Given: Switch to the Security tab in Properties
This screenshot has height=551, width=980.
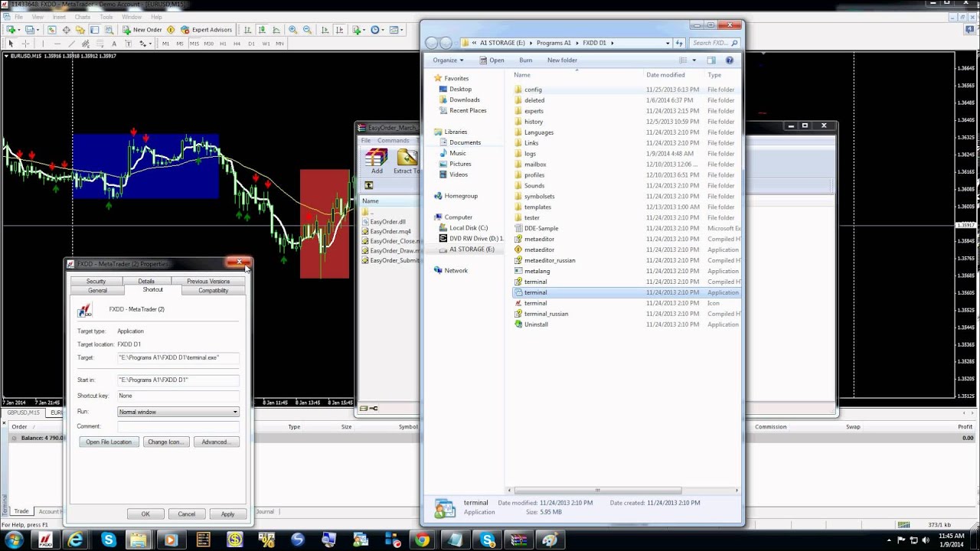Looking at the screenshot, I should (96, 281).
